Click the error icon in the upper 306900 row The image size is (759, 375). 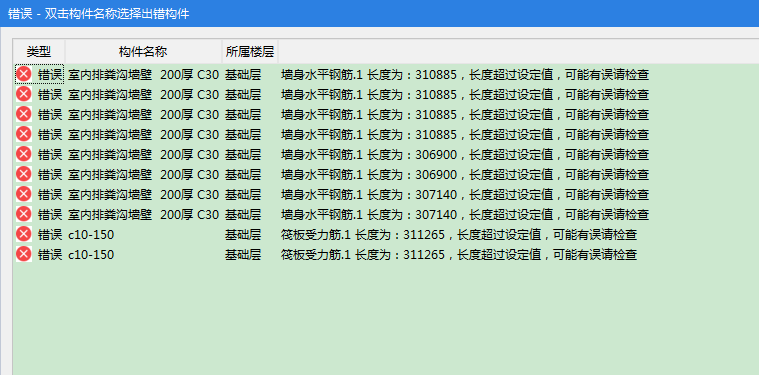point(24,154)
